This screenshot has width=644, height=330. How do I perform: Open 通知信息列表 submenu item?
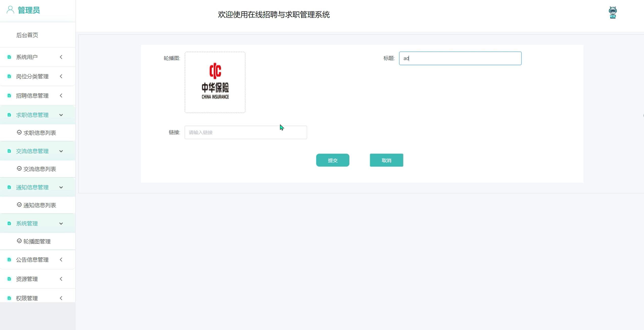click(x=40, y=205)
